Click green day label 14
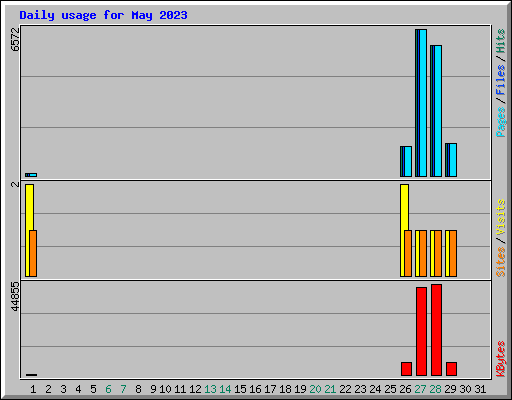 pos(225,389)
